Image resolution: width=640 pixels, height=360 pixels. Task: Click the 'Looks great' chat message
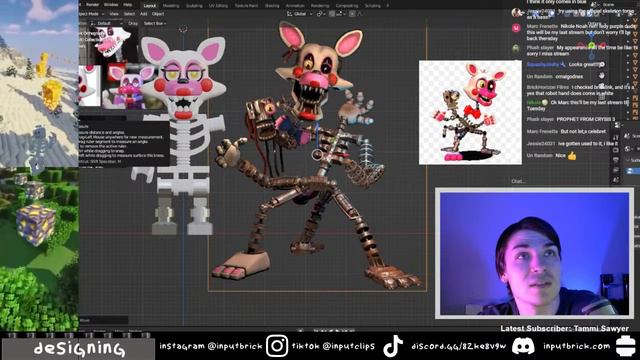click(x=586, y=64)
